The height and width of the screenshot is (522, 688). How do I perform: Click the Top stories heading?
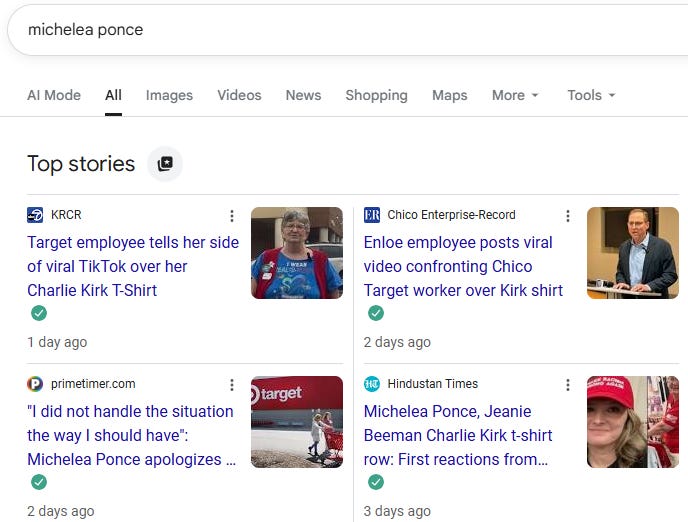(x=81, y=164)
